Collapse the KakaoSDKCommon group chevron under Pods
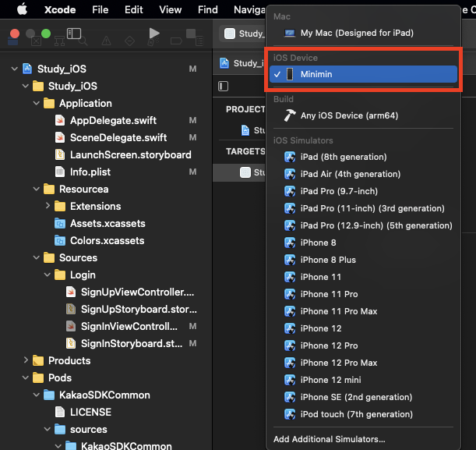This screenshot has height=450, width=476. pos(37,395)
